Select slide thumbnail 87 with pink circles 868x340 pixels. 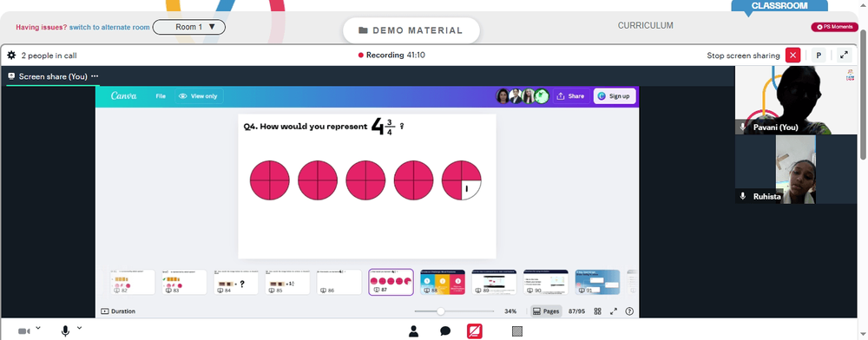391,282
